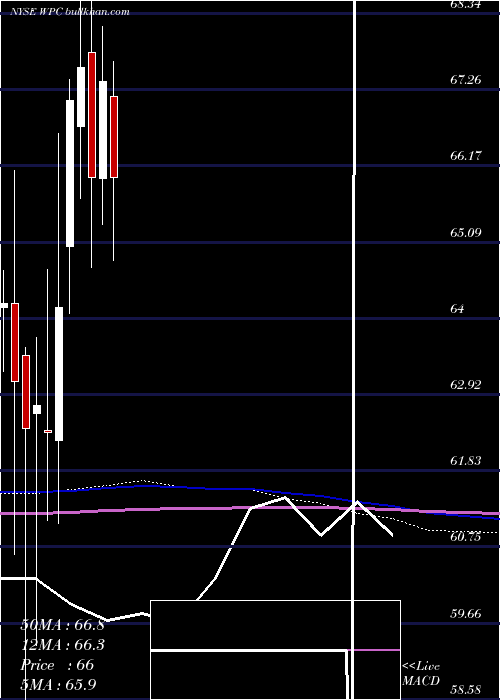Click the NYSE WPC bullkhan.com title text
500x700 pixels.
tap(70, 11)
